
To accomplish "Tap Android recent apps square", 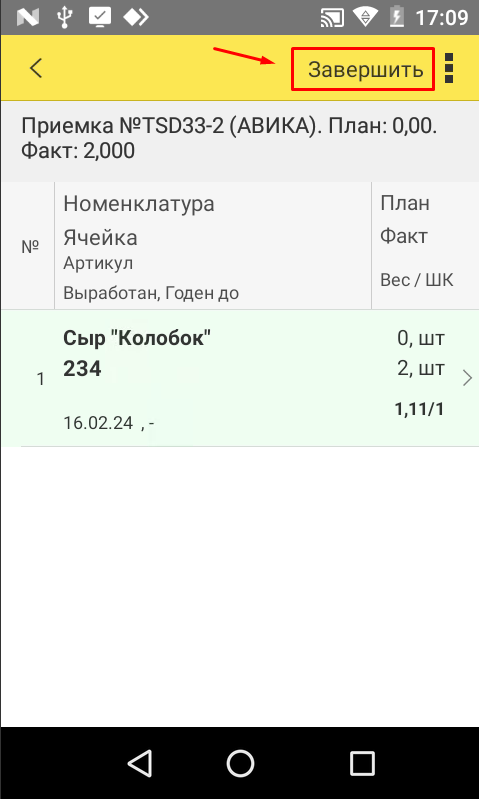I will click(362, 764).
